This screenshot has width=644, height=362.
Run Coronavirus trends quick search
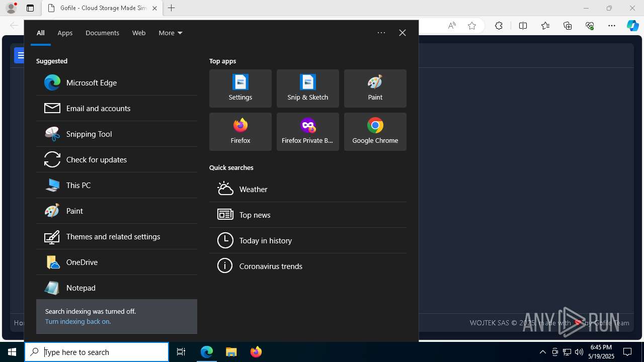pos(308,266)
